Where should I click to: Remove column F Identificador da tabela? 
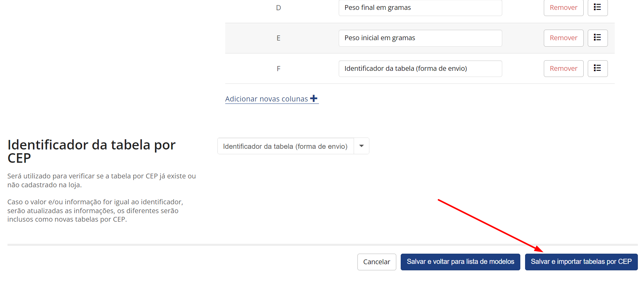click(x=564, y=68)
